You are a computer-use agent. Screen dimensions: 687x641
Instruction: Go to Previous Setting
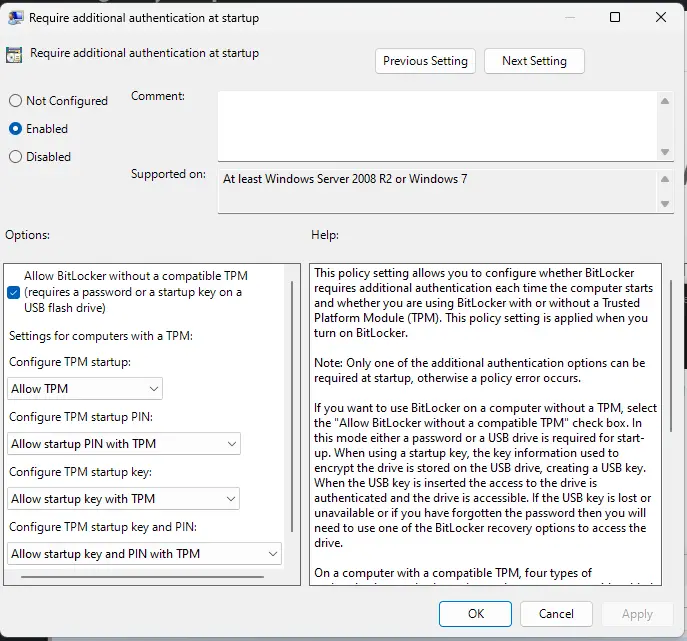425,61
